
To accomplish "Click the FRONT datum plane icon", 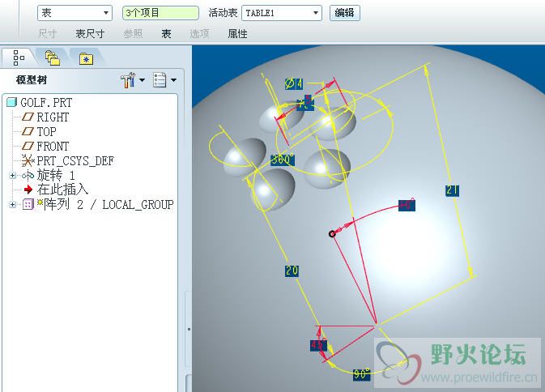I will click(x=28, y=146).
